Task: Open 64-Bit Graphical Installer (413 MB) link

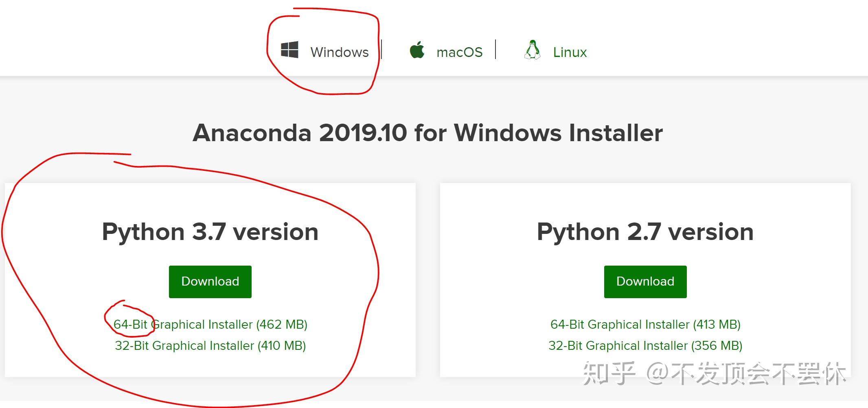Action: click(645, 324)
